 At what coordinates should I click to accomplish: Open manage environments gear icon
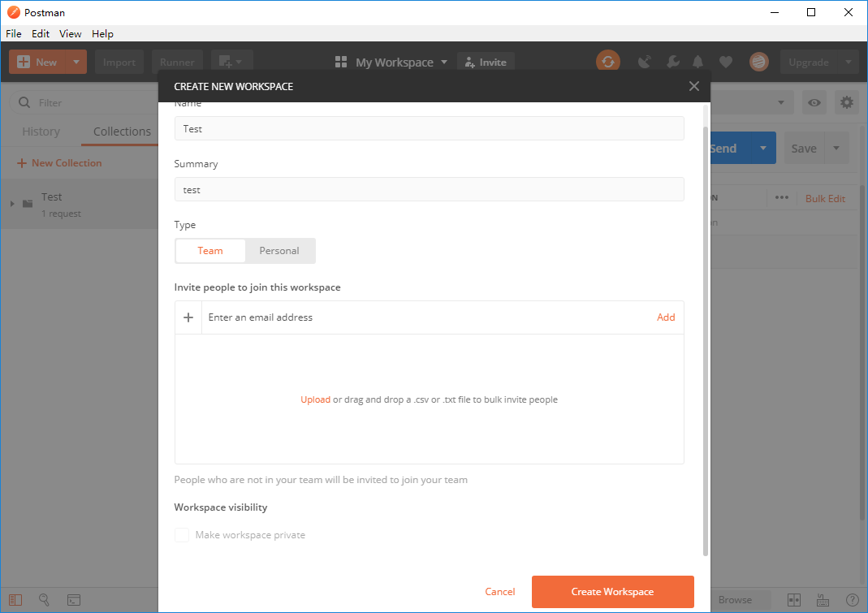pyautogui.click(x=846, y=102)
